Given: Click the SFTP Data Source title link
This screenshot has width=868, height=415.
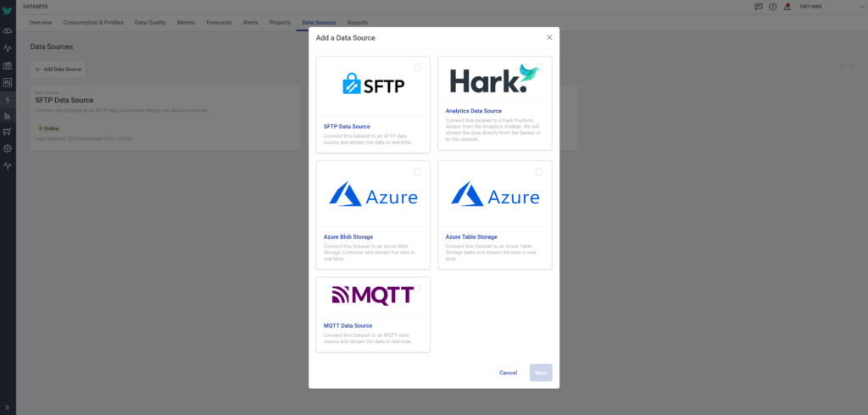Looking at the screenshot, I should (x=347, y=127).
